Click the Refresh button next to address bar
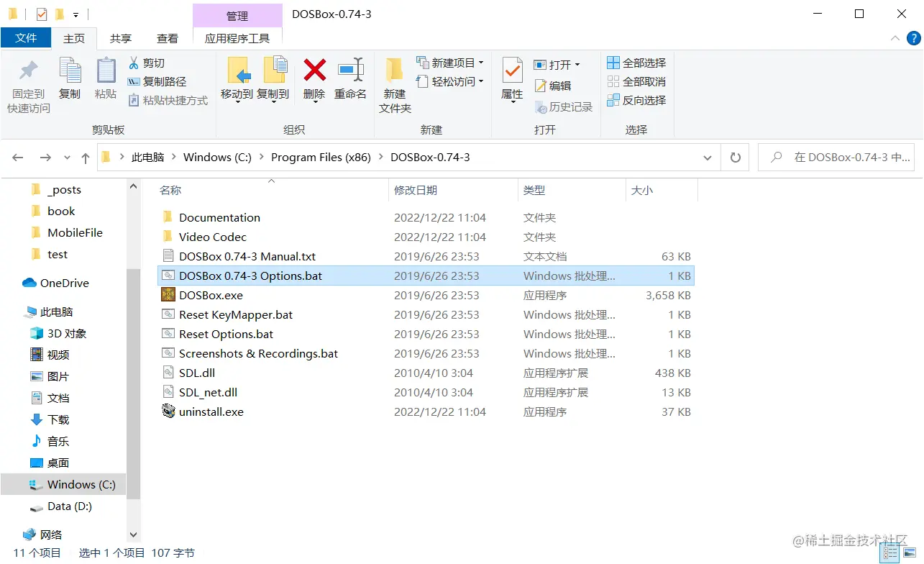 tap(735, 158)
